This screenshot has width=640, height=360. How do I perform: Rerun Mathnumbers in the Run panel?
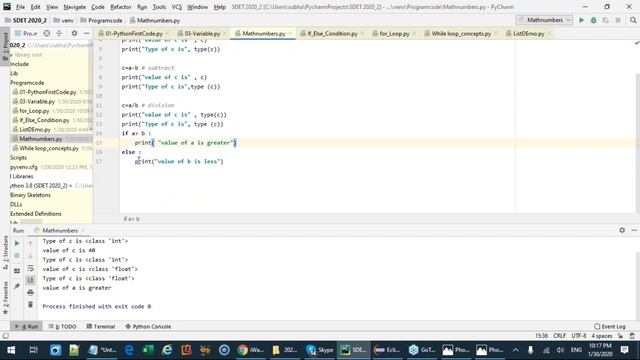tap(17, 243)
